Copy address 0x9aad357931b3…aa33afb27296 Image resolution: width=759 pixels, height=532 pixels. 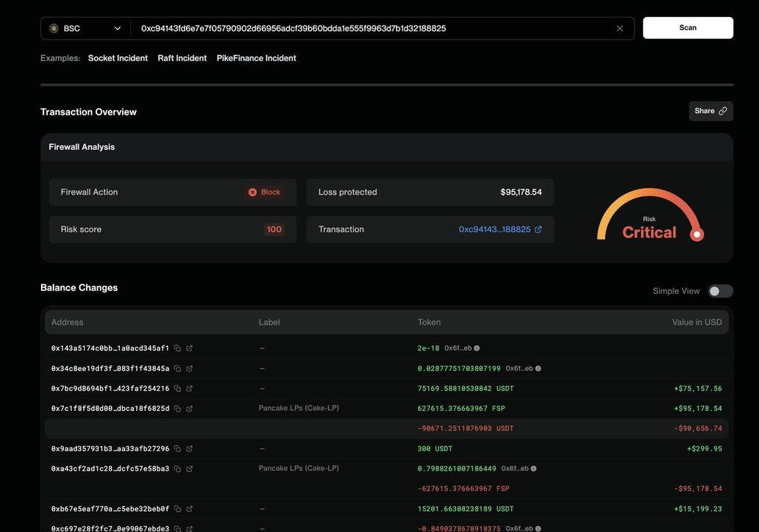[x=177, y=449]
